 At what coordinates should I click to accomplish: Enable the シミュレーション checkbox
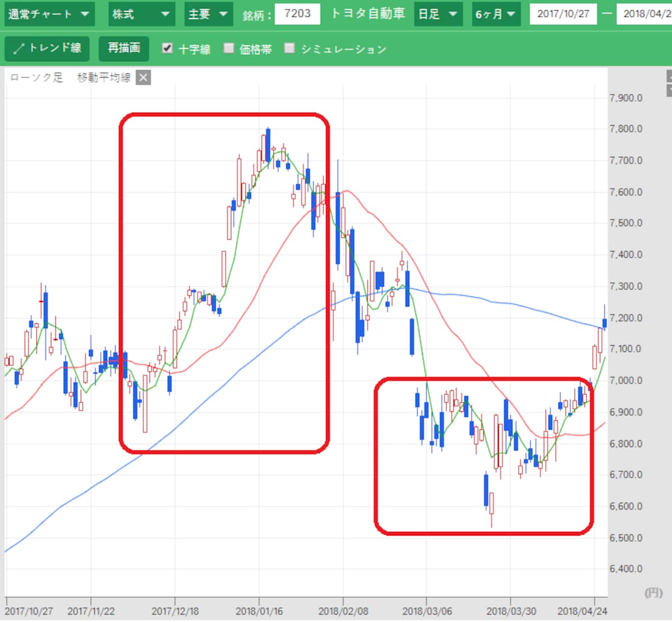[x=290, y=48]
